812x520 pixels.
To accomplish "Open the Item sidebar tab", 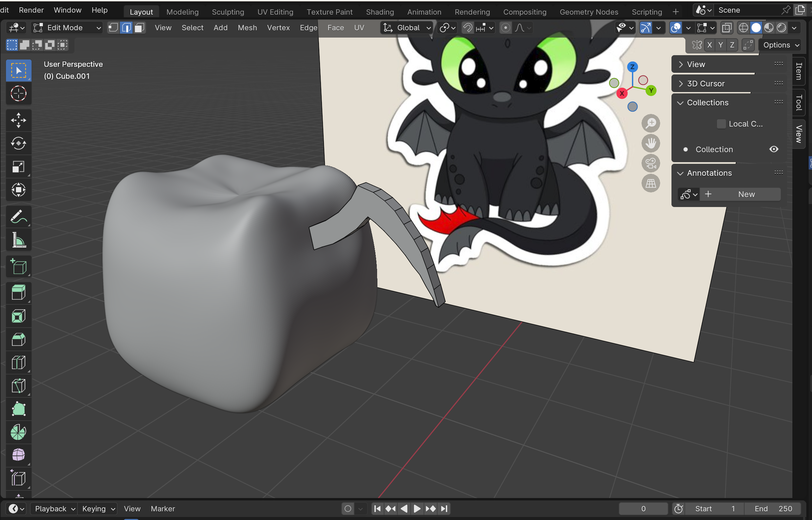I will (799, 71).
